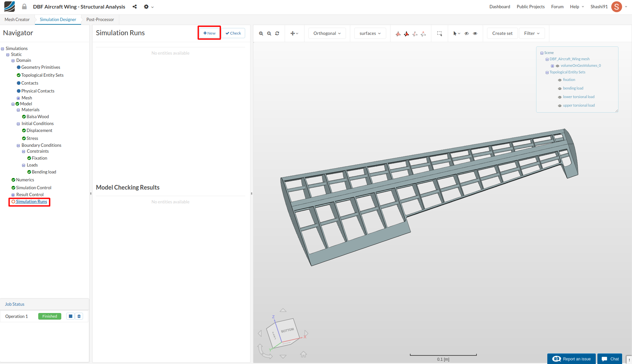
Task: Open the surfaces selection dropdown
Action: [x=370, y=33]
